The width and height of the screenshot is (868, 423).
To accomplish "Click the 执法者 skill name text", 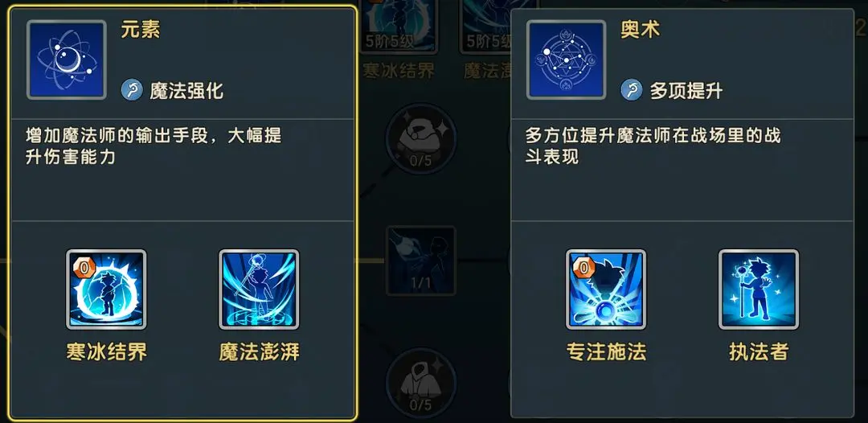I will click(x=759, y=352).
